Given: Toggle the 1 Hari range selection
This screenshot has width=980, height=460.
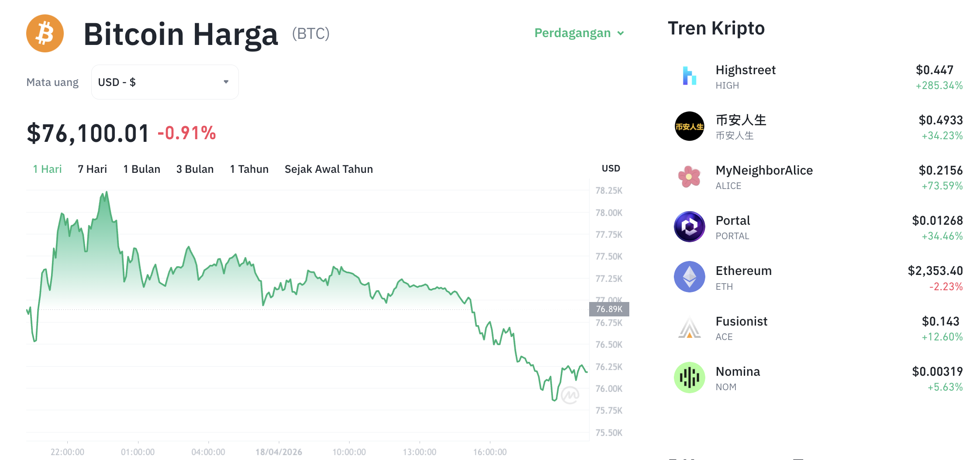Looking at the screenshot, I should [47, 169].
